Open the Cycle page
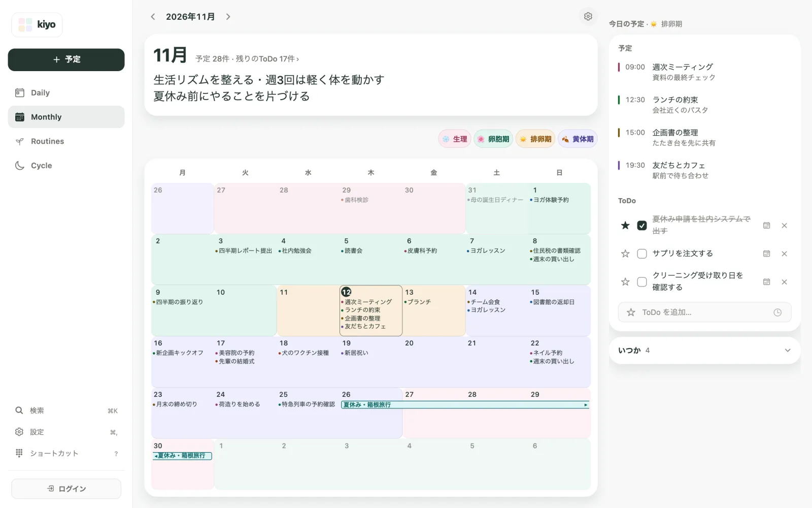The image size is (812, 508). [66, 166]
